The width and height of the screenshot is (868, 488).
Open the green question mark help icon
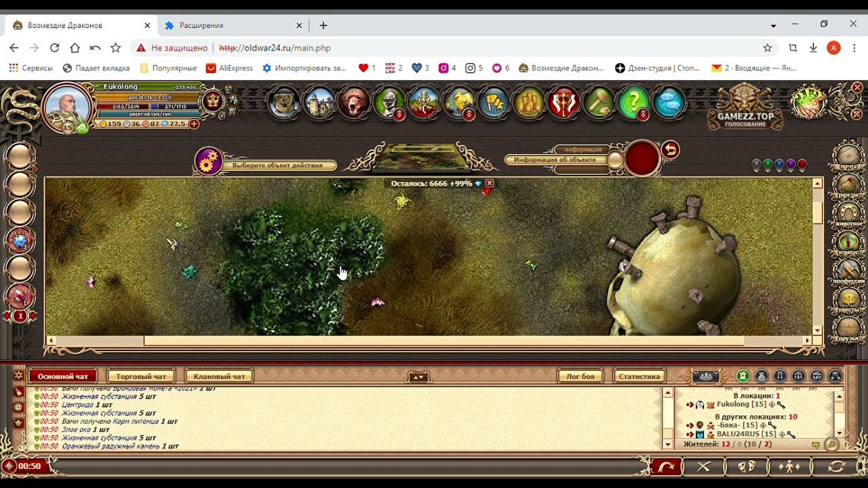click(634, 103)
